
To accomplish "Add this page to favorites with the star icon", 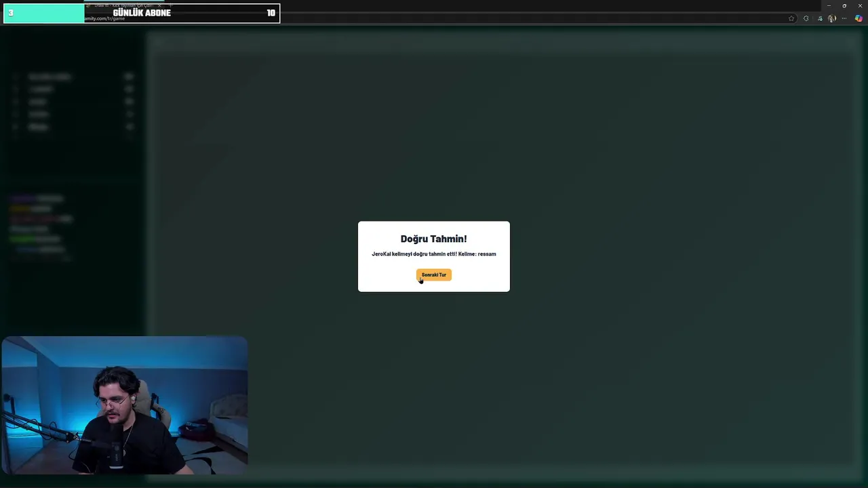I will pyautogui.click(x=791, y=18).
